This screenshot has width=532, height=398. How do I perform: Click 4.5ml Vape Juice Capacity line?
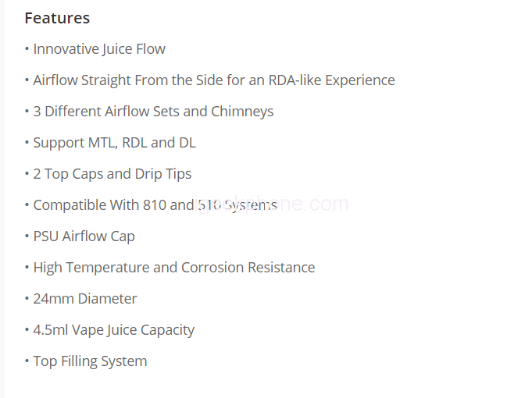point(113,330)
